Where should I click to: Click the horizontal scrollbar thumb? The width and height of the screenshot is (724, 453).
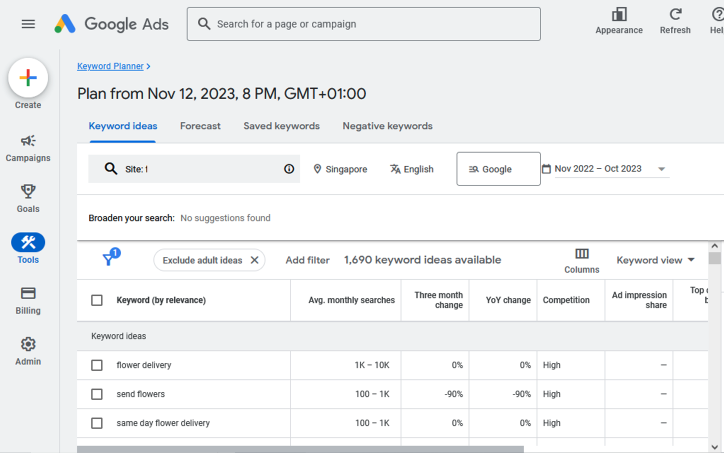pyautogui.click(x=300, y=449)
